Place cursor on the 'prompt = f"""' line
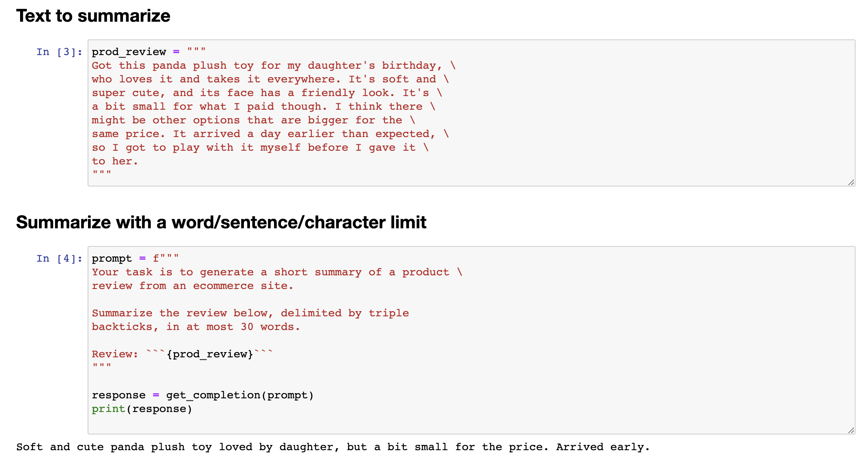868x455 pixels. click(x=135, y=258)
